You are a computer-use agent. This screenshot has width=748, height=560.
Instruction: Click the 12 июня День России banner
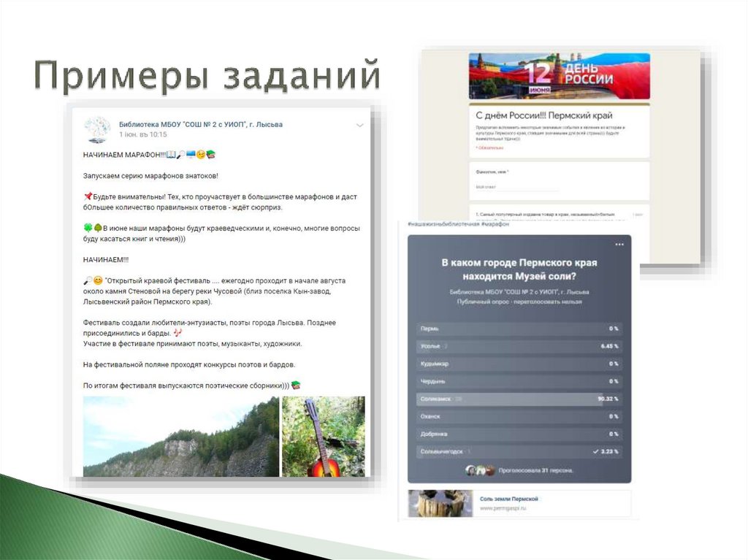coord(559,76)
